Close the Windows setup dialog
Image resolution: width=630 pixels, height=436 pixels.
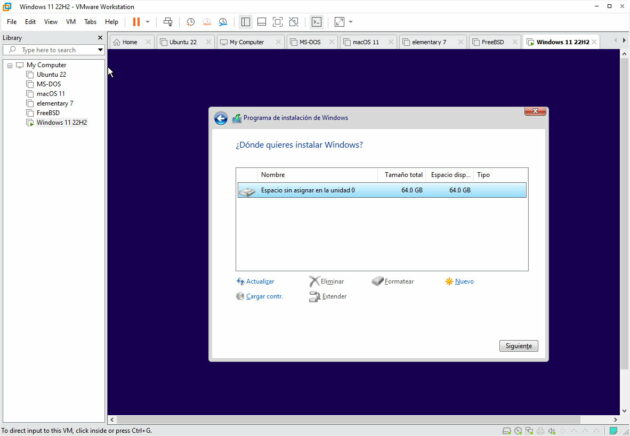535,111
